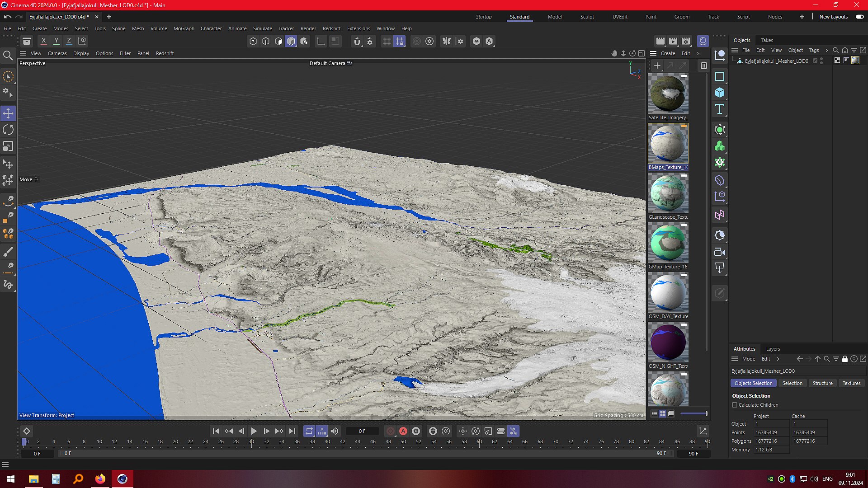Toggle playback loop mode icon
The image size is (868, 488).
309,431
